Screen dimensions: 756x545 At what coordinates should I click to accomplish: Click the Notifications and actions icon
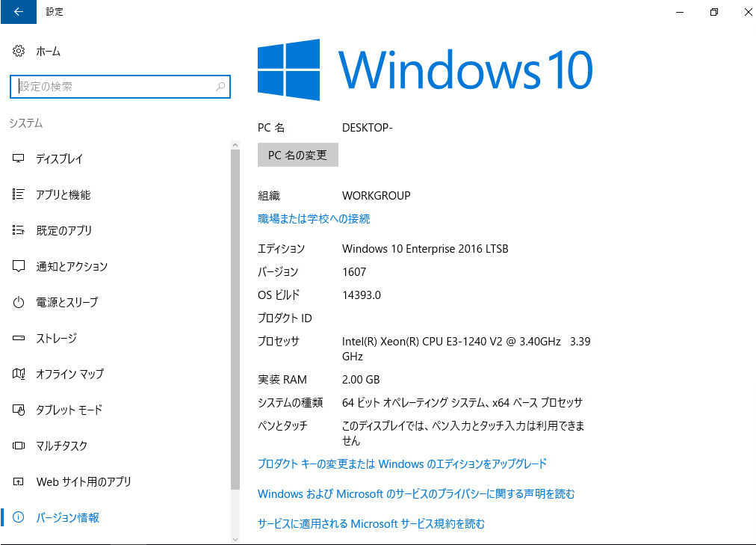point(19,267)
